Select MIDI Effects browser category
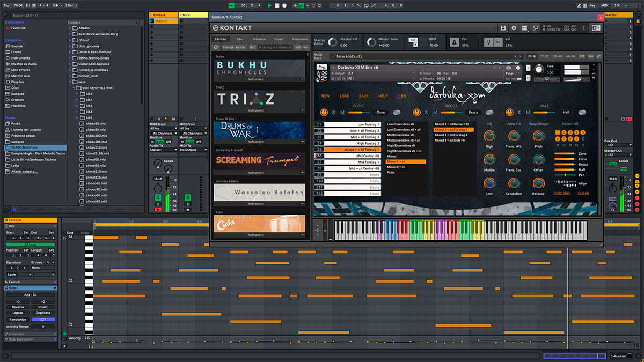 click(x=20, y=70)
